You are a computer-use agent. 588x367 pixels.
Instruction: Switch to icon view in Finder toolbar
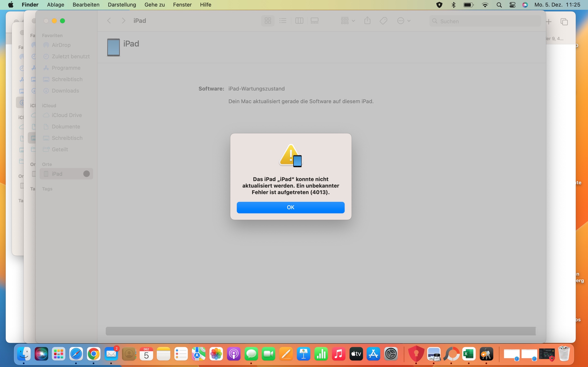pyautogui.click(x=268, y=21)
